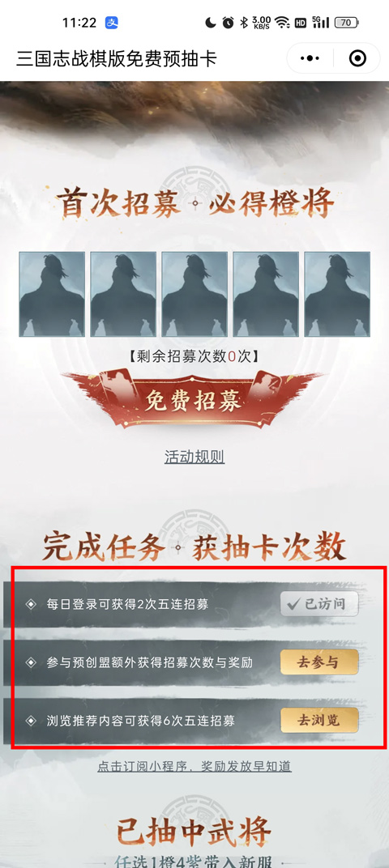Tap the battery indicator icon
Image resolution: width=389 pixels, height=868 pixels.
[347, 23]
